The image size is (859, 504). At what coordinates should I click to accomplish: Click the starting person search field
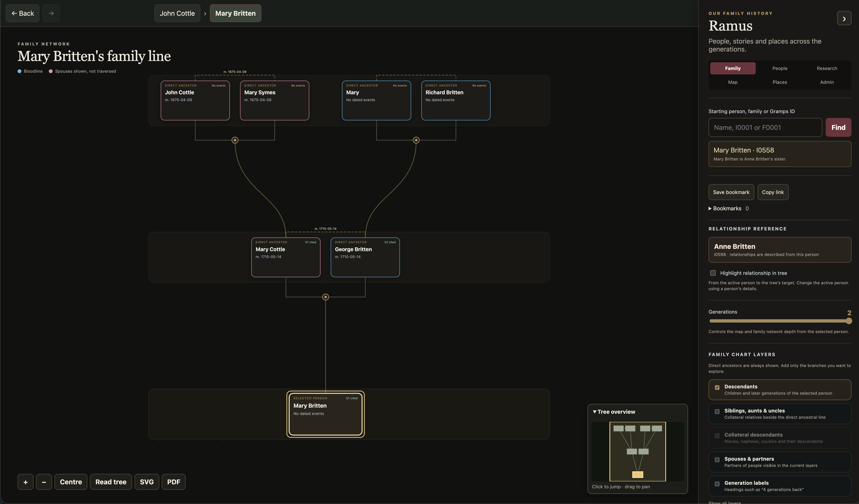coord(765,127)
